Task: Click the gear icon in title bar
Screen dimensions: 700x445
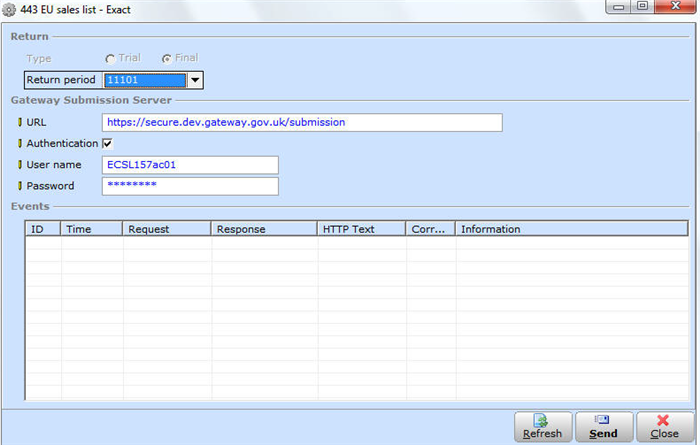Action: 9,10
